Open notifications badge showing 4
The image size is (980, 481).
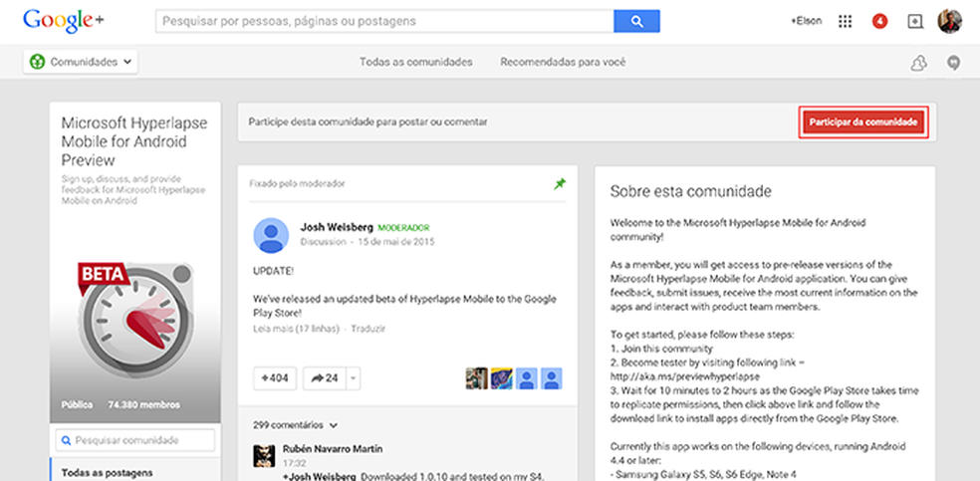tap(879, 21)
